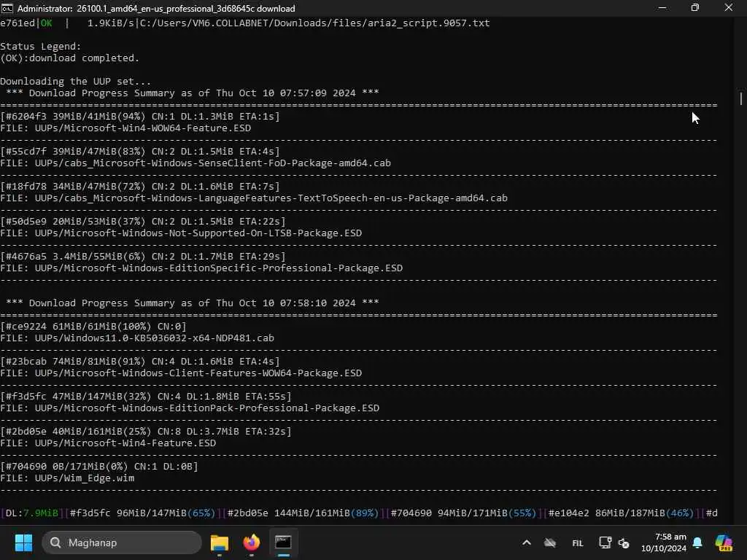This screenshot has height=560, width=747.
Task: Open File Explorer from the taskbar
Action: click(220, 542)
